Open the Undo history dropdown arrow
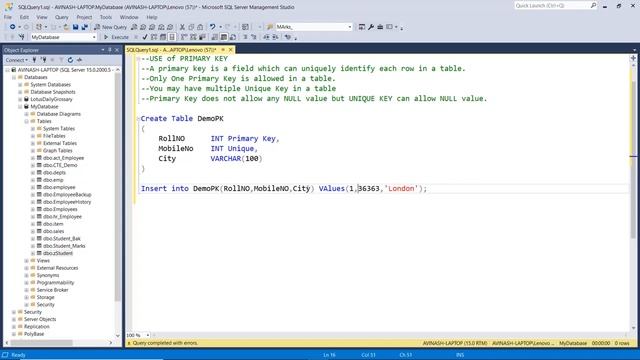 (220, 27)
